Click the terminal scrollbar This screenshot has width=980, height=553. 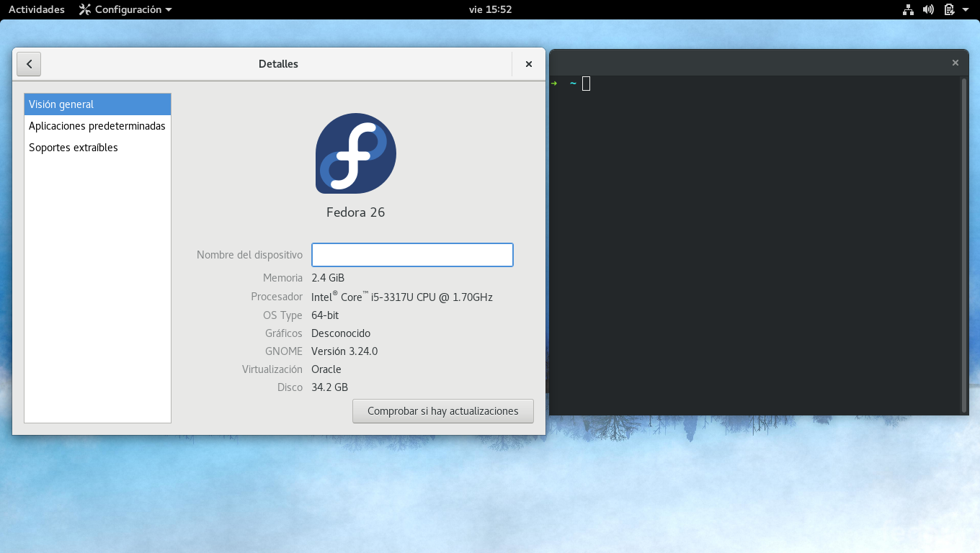click(x=964, y=245)
